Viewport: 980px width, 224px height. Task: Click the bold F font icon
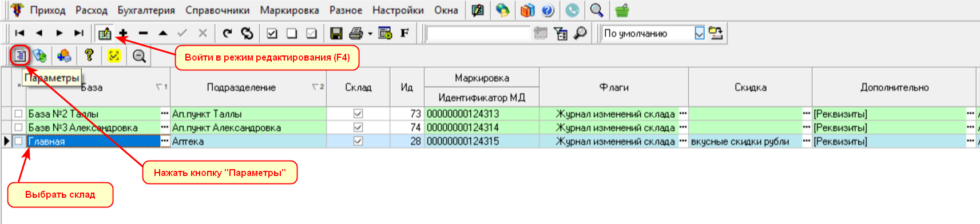(x=404, y=33)
